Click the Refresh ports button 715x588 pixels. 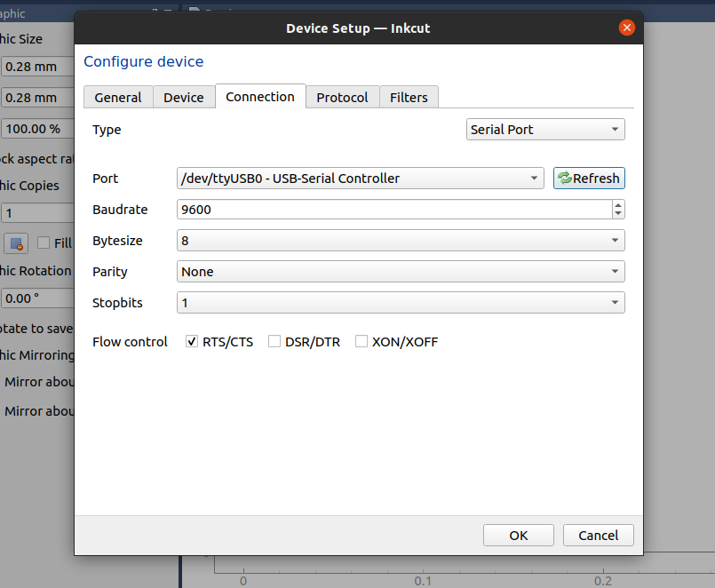coord(589,178)
